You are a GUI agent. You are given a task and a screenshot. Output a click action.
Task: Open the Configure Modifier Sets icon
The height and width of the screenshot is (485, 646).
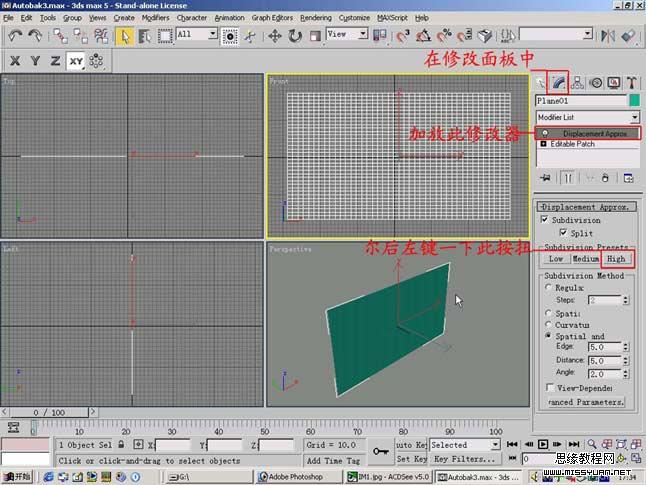[628, 178]
